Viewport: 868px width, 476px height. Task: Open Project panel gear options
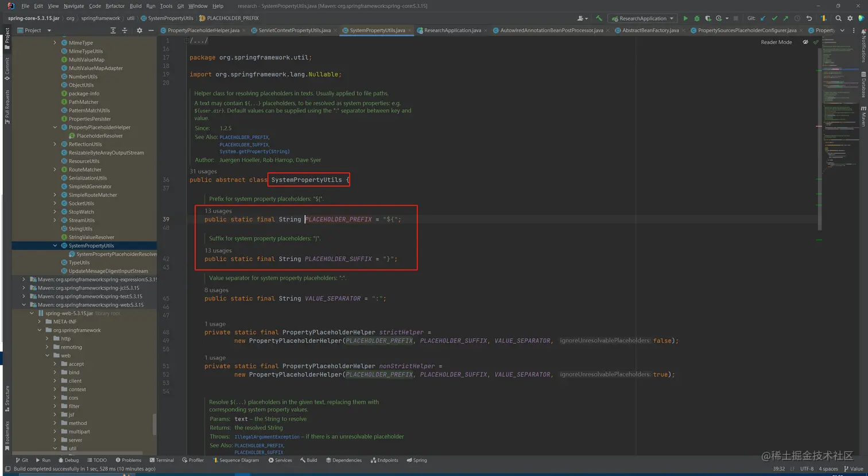click(139, 30)
